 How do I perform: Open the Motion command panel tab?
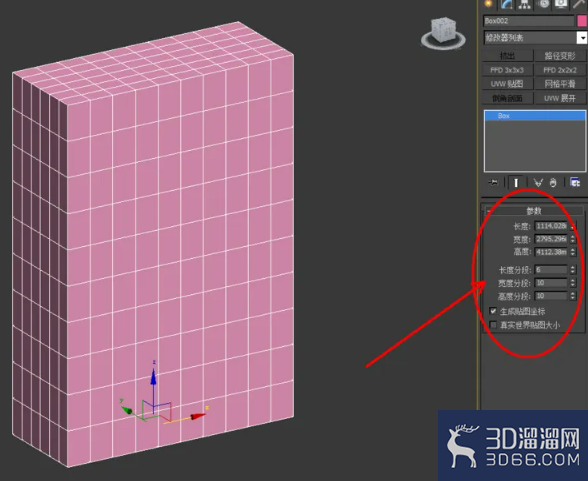click(x=543, y=4)
